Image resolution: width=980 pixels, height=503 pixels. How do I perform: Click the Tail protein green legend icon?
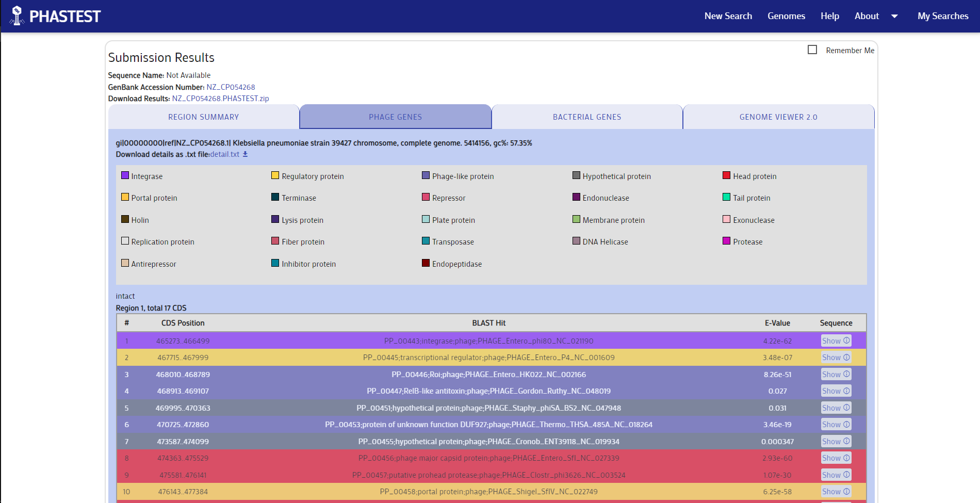(x=727, y=197)
